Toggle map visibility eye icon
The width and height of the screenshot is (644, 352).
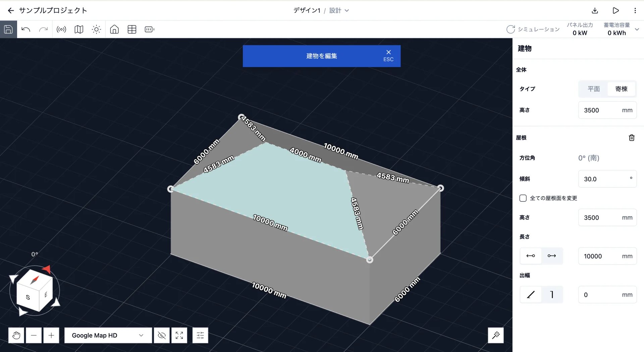tap(162, 335)
